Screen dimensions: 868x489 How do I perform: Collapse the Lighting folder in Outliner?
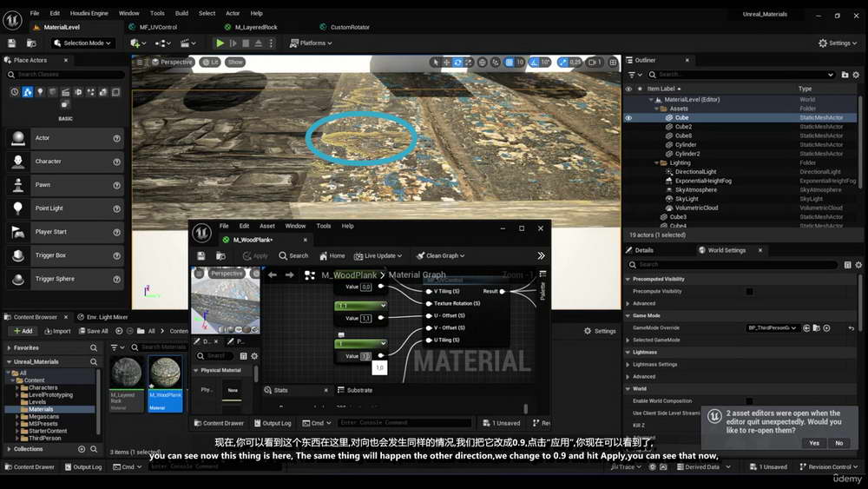(657, 163)
